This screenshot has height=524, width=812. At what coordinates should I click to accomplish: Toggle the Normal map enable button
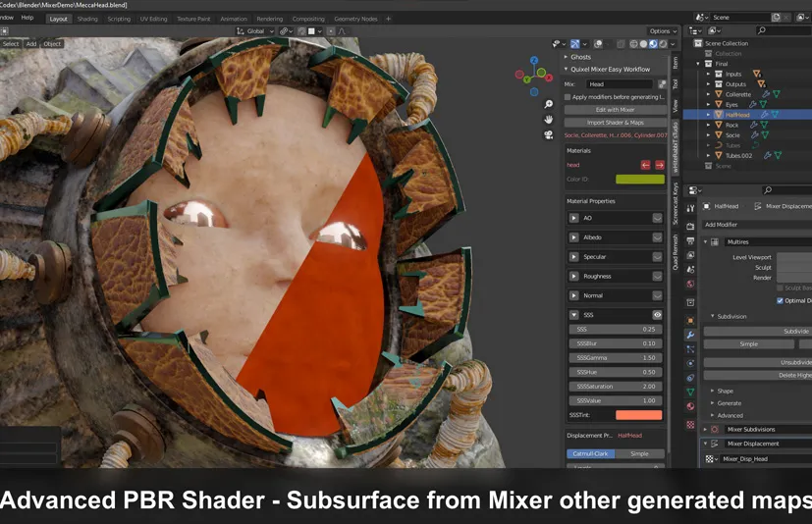(x=657, y=295)
